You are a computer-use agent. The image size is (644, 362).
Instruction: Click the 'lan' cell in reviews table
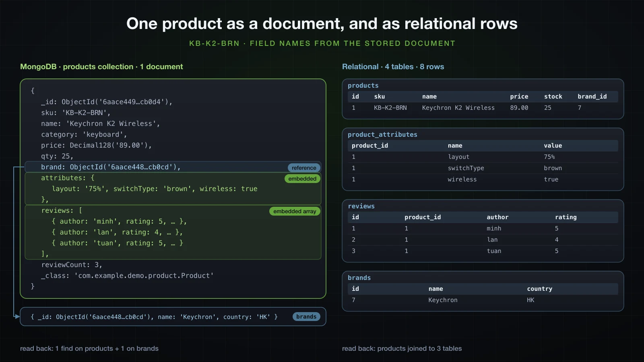(x=492, y=240)
